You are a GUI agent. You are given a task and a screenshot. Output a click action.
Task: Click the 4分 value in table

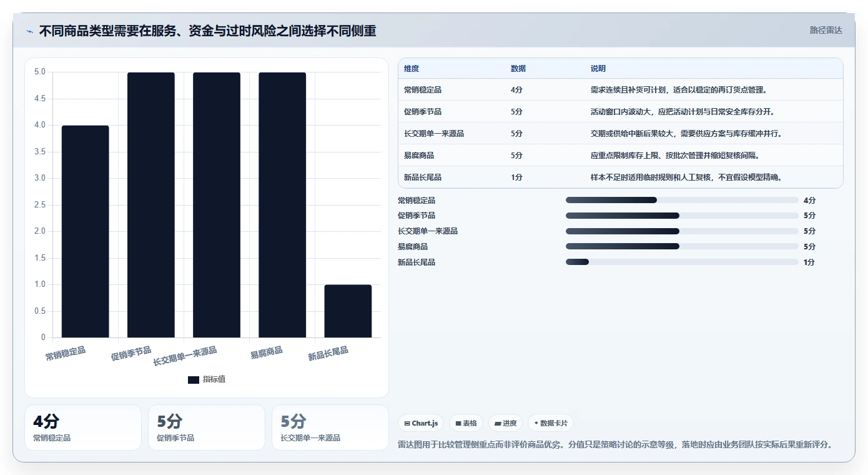click(x=516, y=90)
